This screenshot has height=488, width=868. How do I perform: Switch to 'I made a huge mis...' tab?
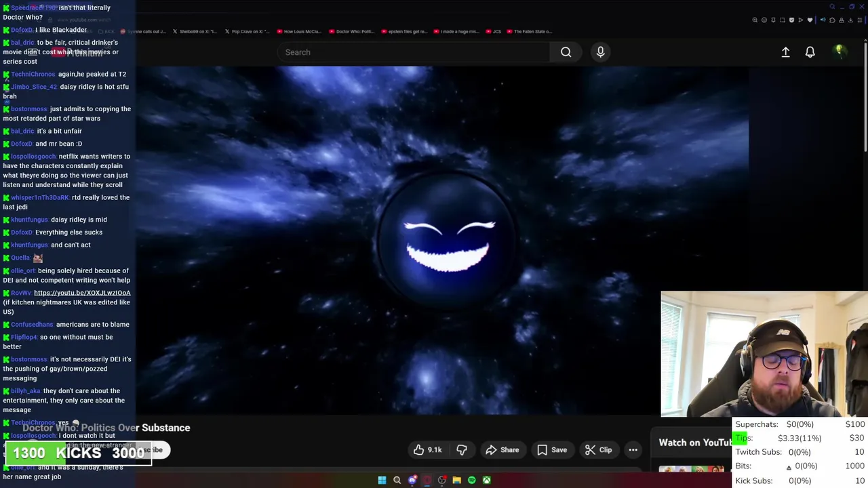point(456,31)
